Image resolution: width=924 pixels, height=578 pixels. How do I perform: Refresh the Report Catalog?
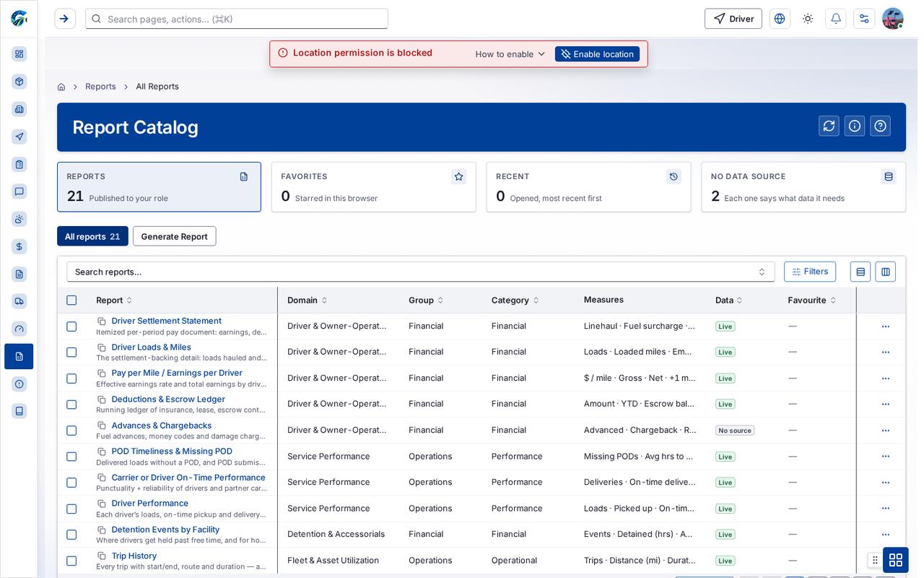pos(829,126)
